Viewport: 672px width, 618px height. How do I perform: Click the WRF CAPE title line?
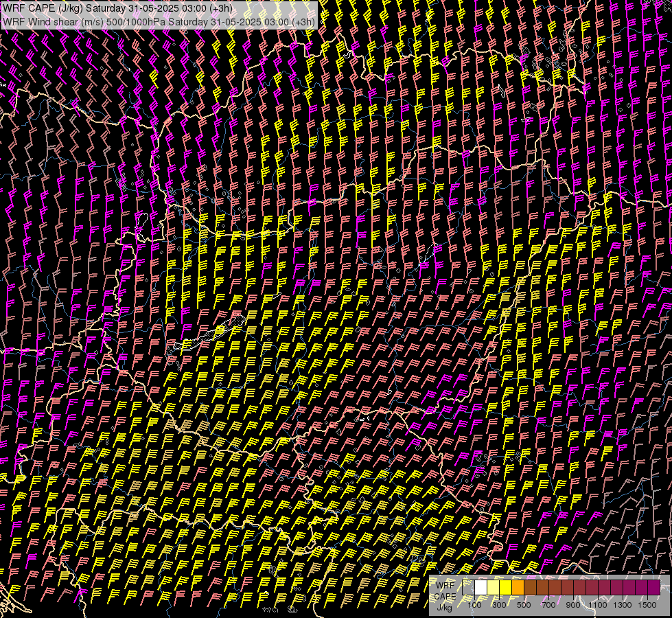[x=118, y=8]
